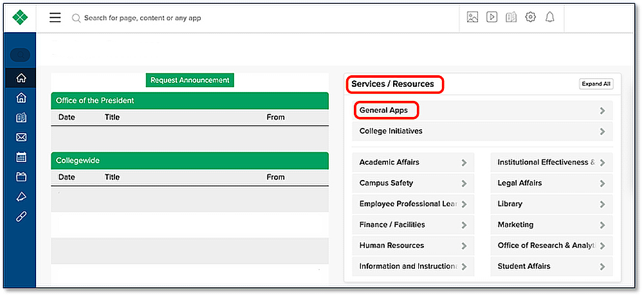Click Date column under Office of the President
644x297 pixels.
(x=66, y=118)
